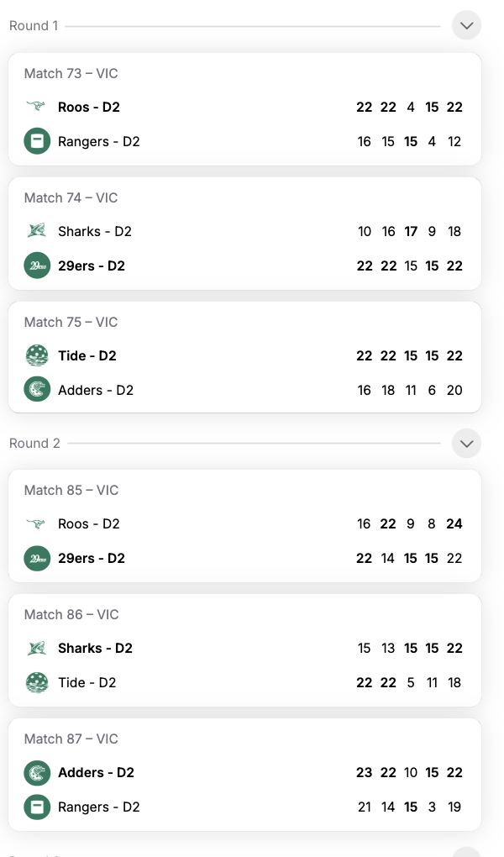Click the Roos kangaroo logo in Match 73

[x=37, y=106]
